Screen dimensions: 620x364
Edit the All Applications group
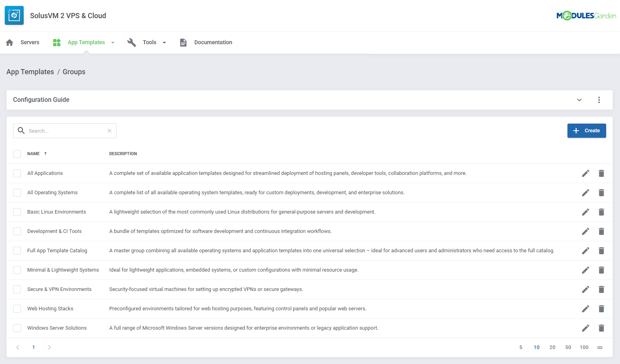click(586, 173)
